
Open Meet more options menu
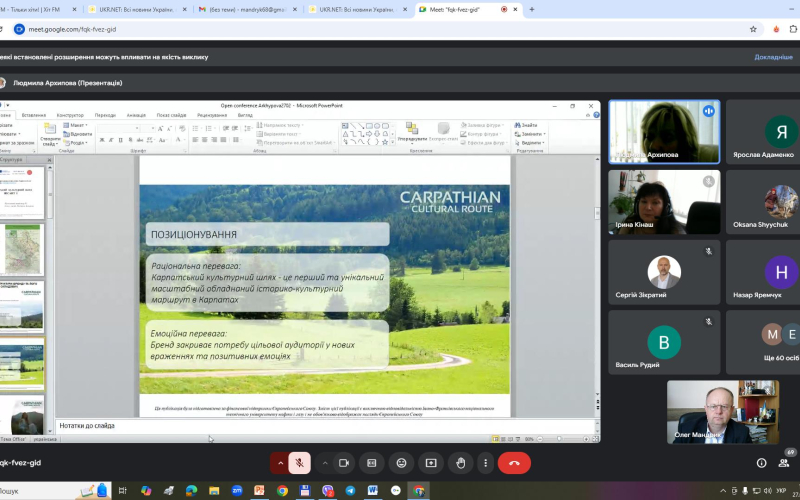(x=485, y=463)
